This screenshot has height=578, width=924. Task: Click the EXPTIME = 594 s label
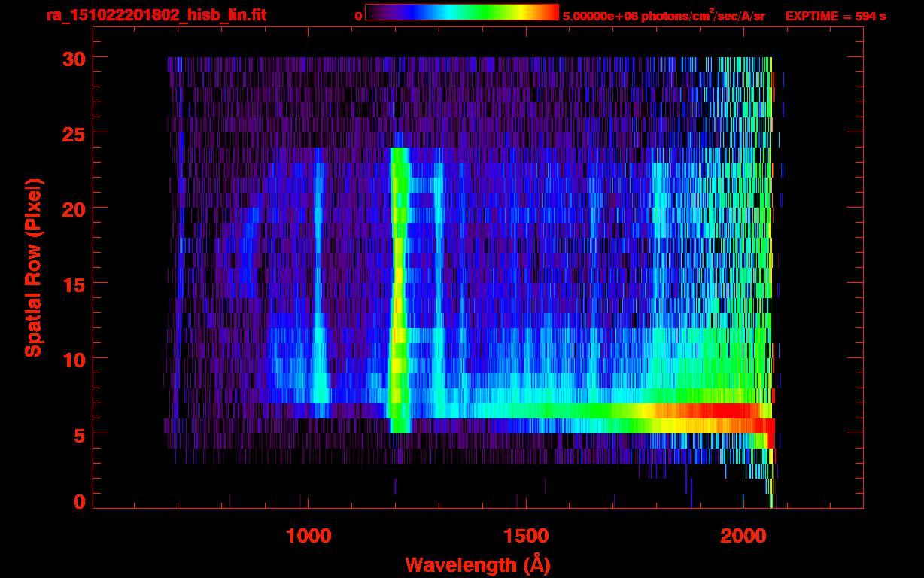[x=835, y=16]
